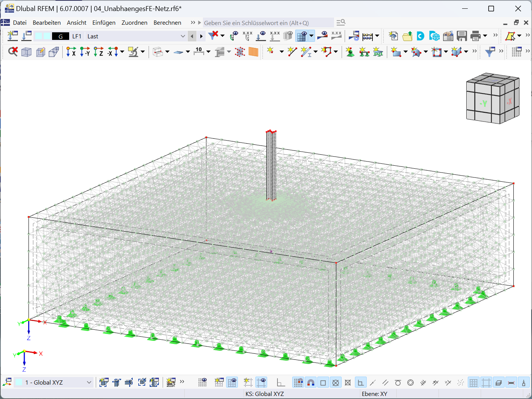Click the I-beam section icon
The width and height of the screenshot is (532, 399).
(x=220, y=52)
